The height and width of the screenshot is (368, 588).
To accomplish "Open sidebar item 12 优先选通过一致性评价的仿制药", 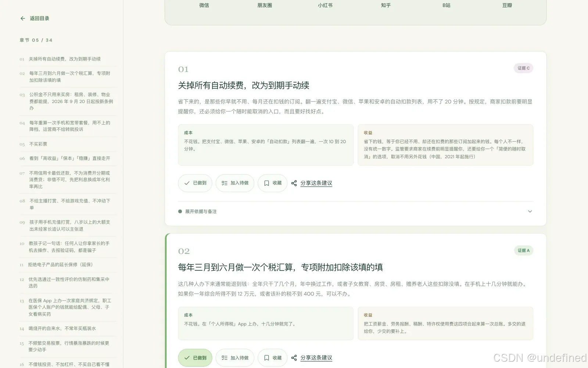I will coord(68,283).
